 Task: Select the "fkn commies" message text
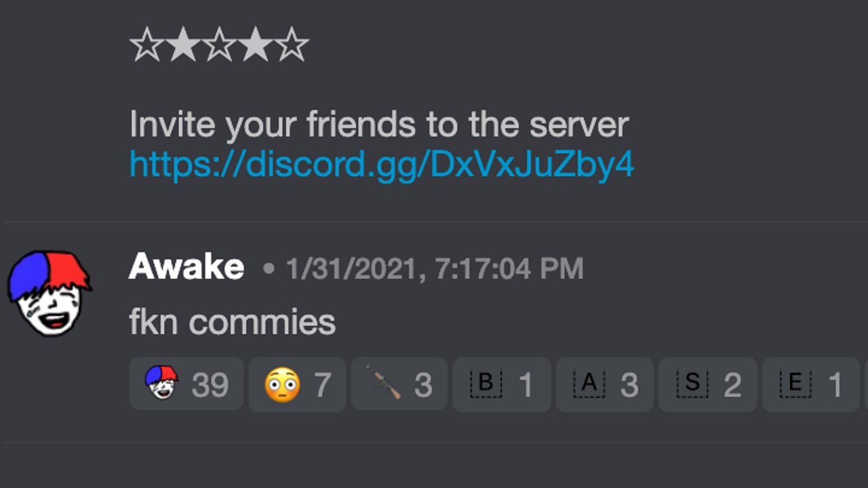coord(233,322)
